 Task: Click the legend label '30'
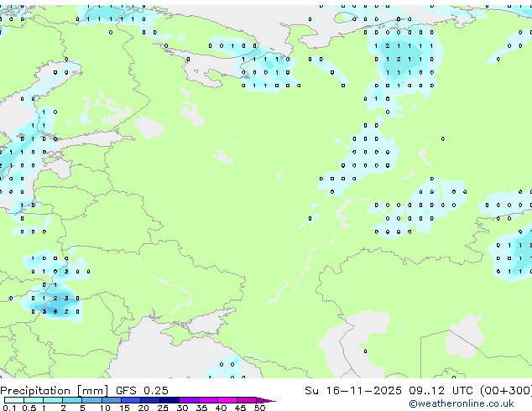pos(182,408)
